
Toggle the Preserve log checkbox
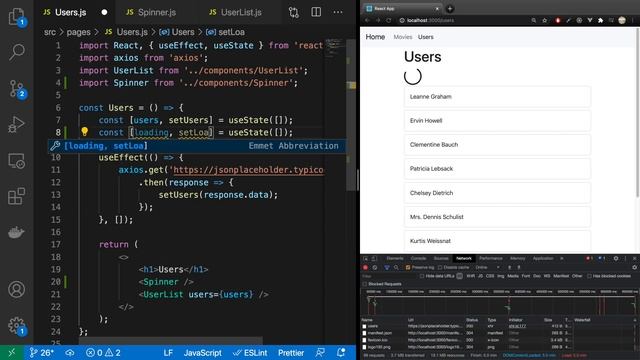tap(407, 267)
